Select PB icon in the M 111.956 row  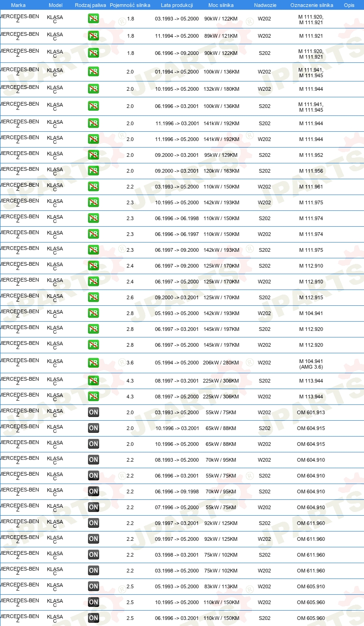(94, 171)
